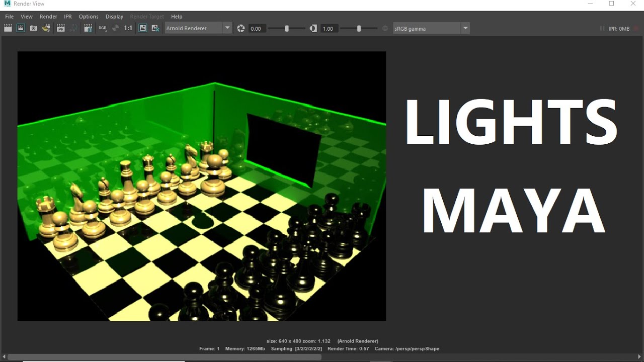Open the File menu
Viewport: 644px width, 362px height.
pos(10,17)
